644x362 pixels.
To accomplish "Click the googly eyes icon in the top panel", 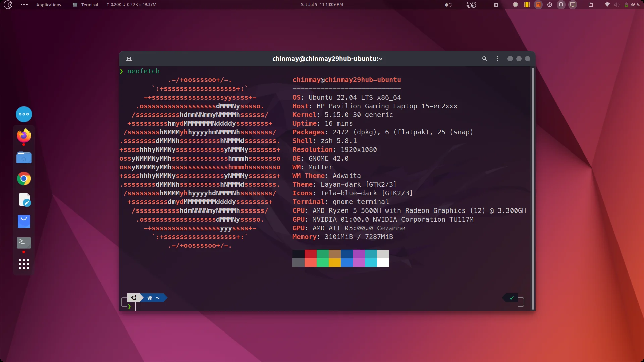I will pyautogui.click(x=471, y=5).
